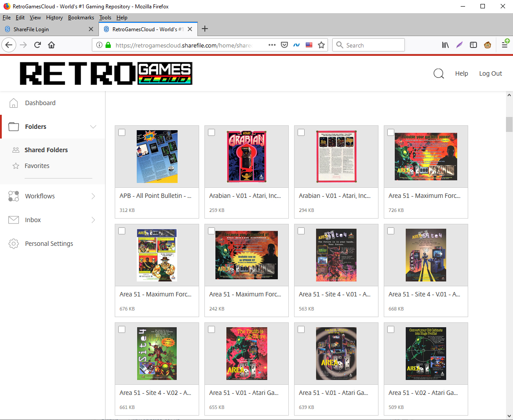This screenshot has height=420, width=513.
Task: Click the Workflows icon in sidebar
Action: click(14, 196)
